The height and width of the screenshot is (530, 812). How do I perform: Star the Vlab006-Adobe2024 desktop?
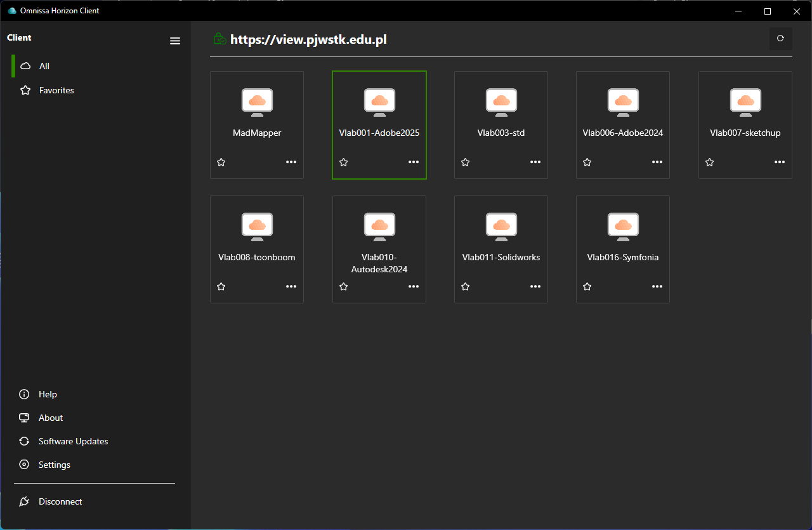pos(587,162)
